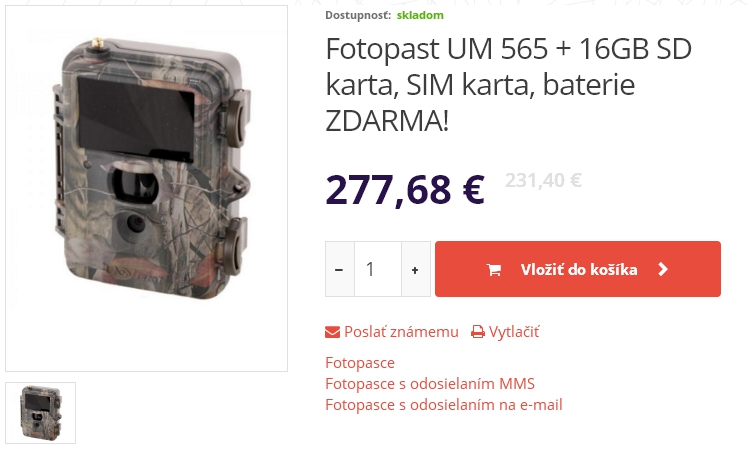The width and height of the screenshot is (752, 455).
Task: Open the Fotopasce category link
Action: [360, 363]
